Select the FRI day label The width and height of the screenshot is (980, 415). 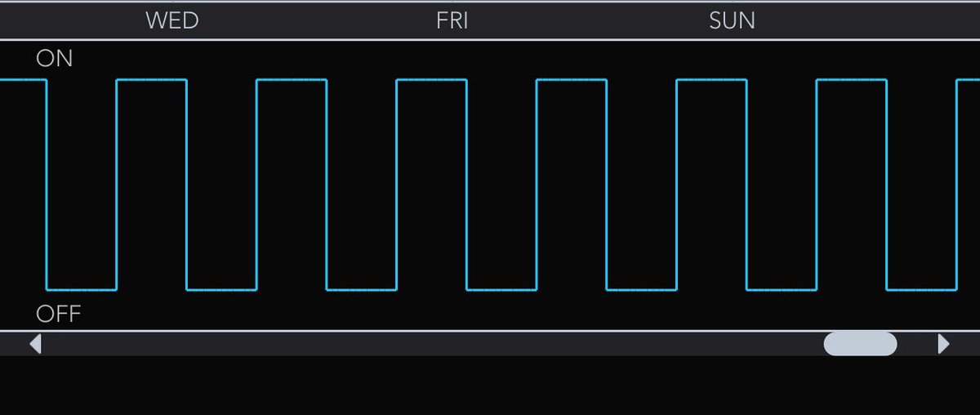tap(452, 20)
